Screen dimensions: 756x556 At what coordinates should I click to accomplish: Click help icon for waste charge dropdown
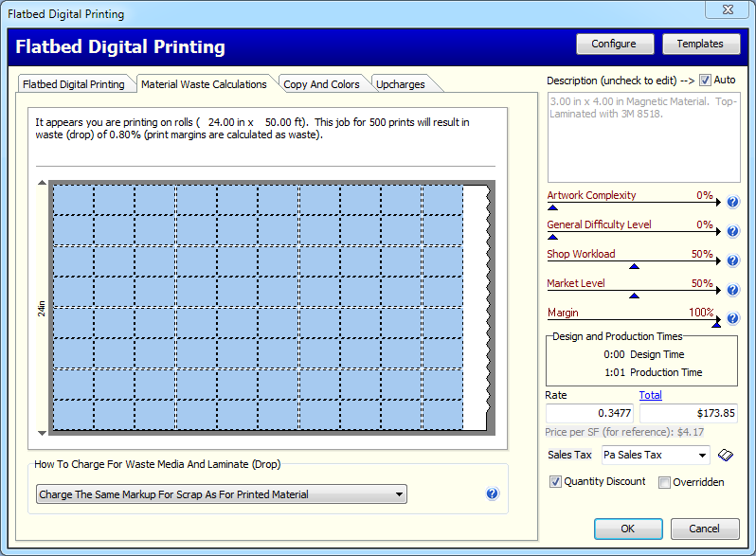point(492,493)
